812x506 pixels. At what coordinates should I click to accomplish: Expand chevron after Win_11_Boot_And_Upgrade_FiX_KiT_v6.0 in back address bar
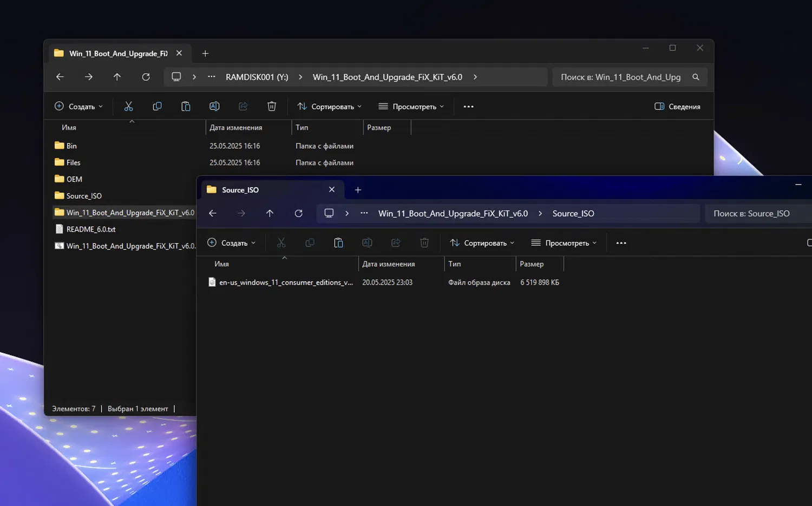click(x=475, y=77)
